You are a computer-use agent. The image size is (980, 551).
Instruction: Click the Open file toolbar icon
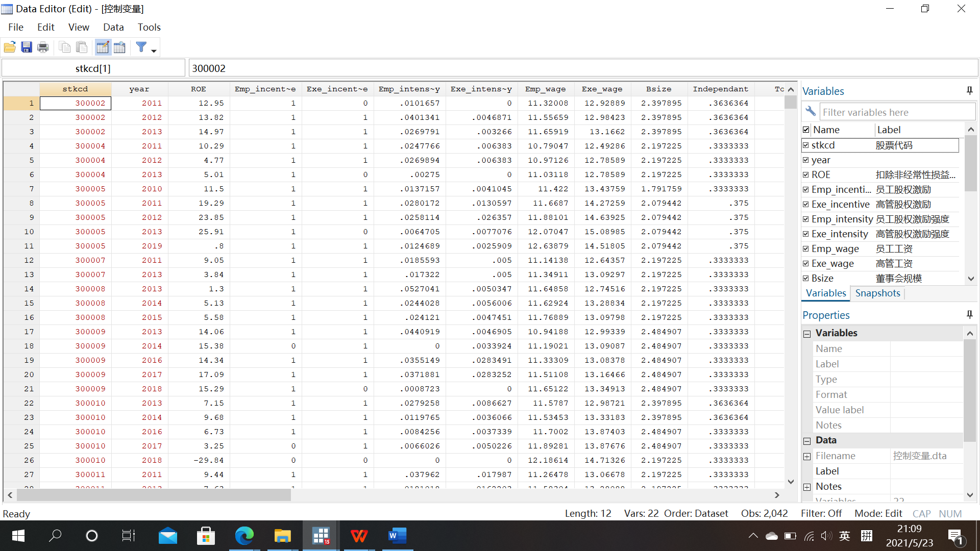[x=10, y=48]
